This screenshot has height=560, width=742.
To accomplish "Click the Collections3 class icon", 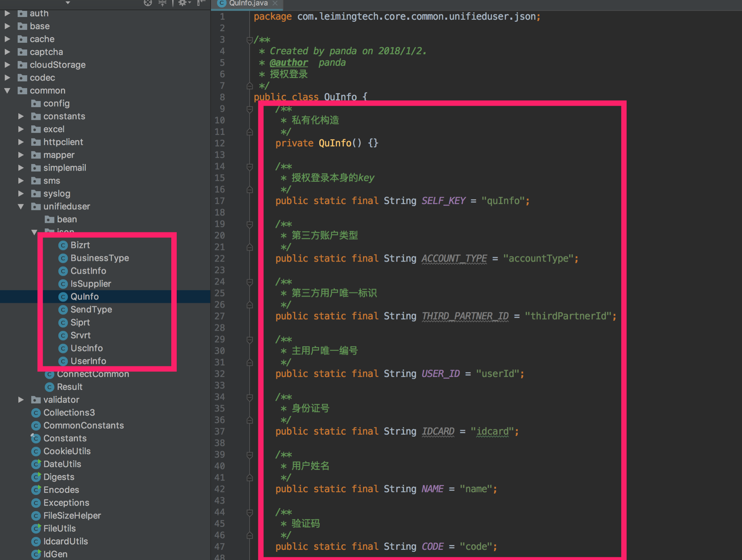I will 36,412.
